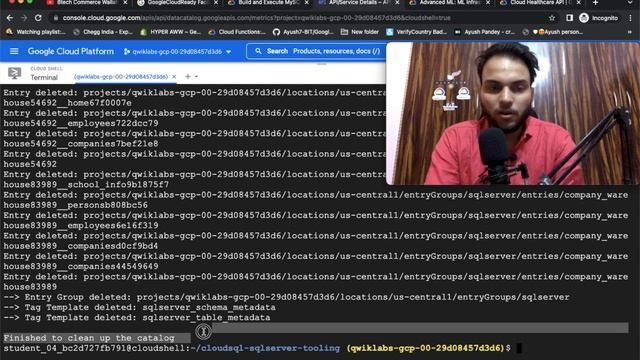
Task: Click the 'house83989__school_info9b1875f7' terminal text
Action: [x=86, y=184]
